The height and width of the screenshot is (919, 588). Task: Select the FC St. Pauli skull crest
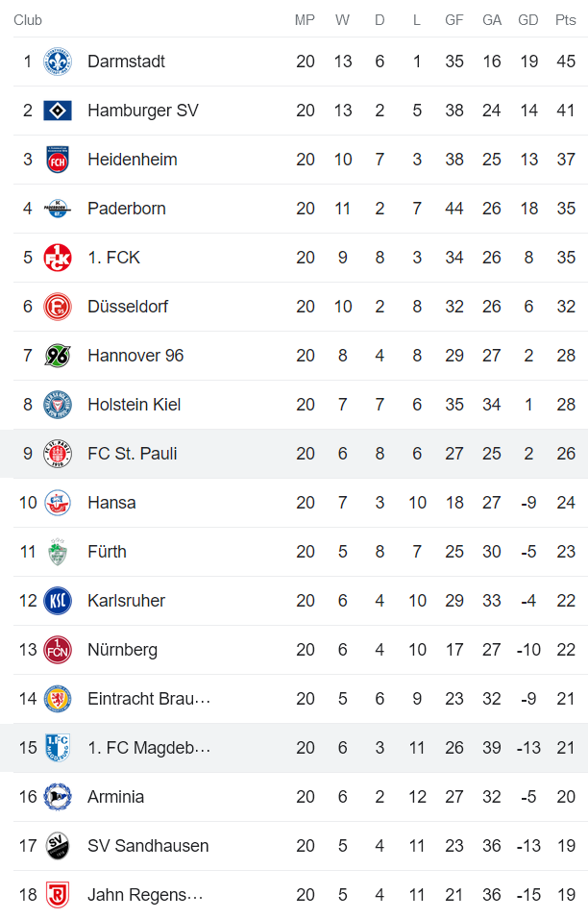tap(56, 453)
